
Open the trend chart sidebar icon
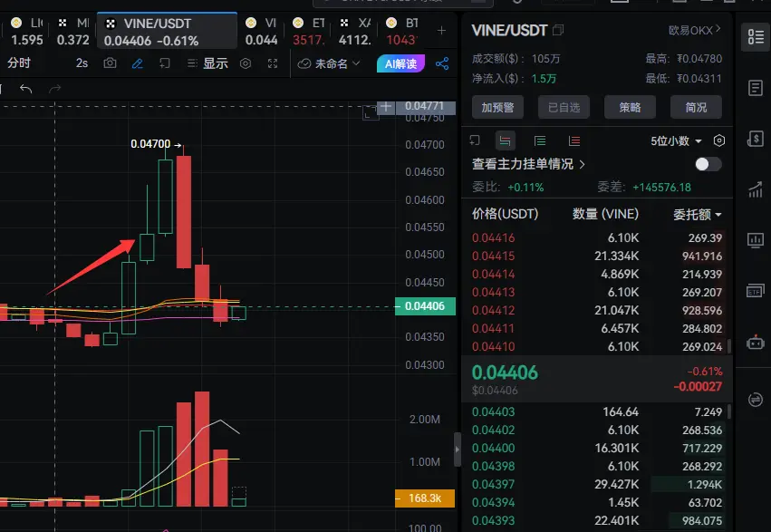(x=756, y=189)
